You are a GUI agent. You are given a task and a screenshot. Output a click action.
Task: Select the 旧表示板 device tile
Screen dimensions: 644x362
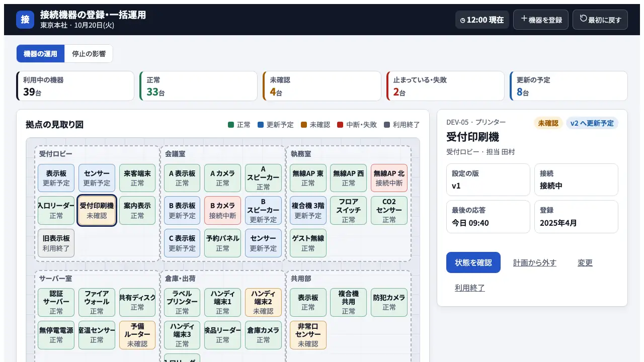pyautogui.click(x=56, y=243)
